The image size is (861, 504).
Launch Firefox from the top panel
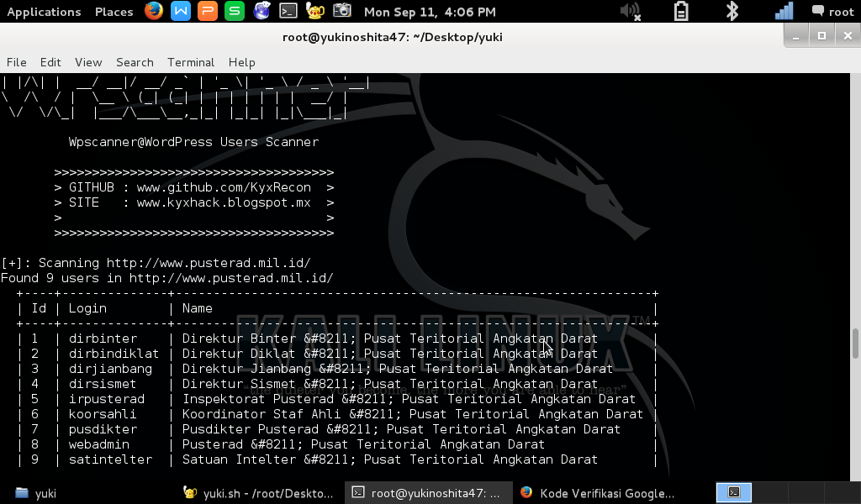pyautogui.click(x=154, y=11)
